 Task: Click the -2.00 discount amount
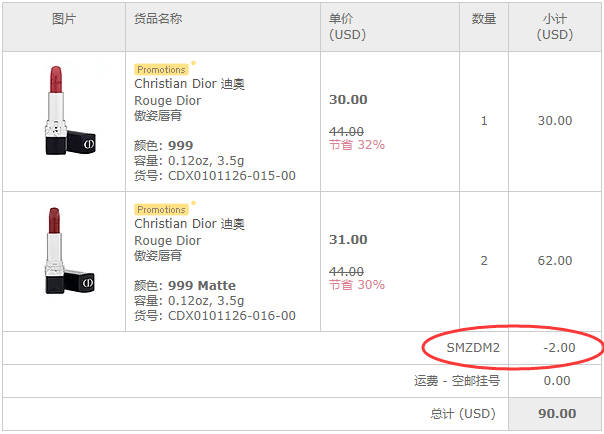[x=559, y=348]
